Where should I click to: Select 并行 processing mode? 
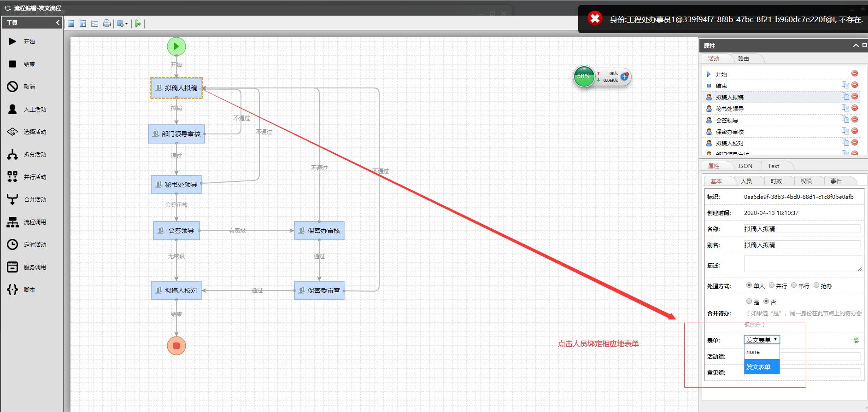pos(771,285)
